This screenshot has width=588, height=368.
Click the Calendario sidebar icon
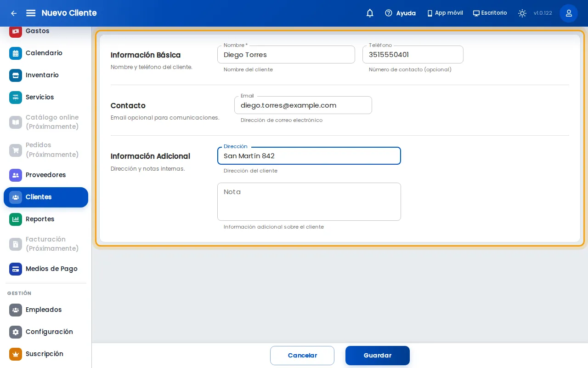[16, 53]
